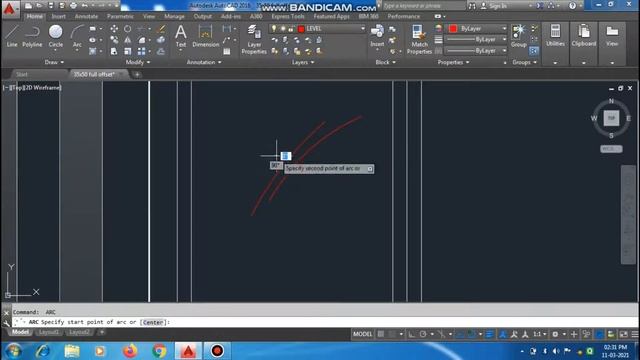Toggle lineweight display in status bar
The image size is (640, 360).
[489, 334]
